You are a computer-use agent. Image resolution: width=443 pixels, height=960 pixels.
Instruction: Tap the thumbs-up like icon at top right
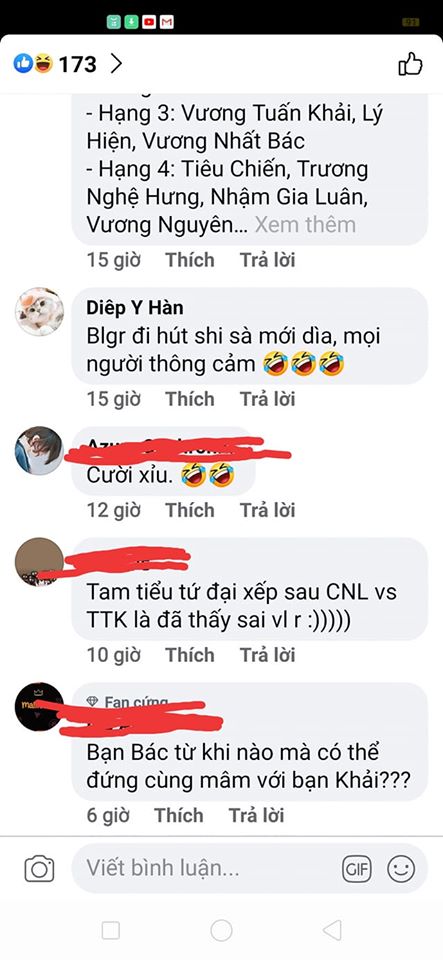(x=411, y=64)
